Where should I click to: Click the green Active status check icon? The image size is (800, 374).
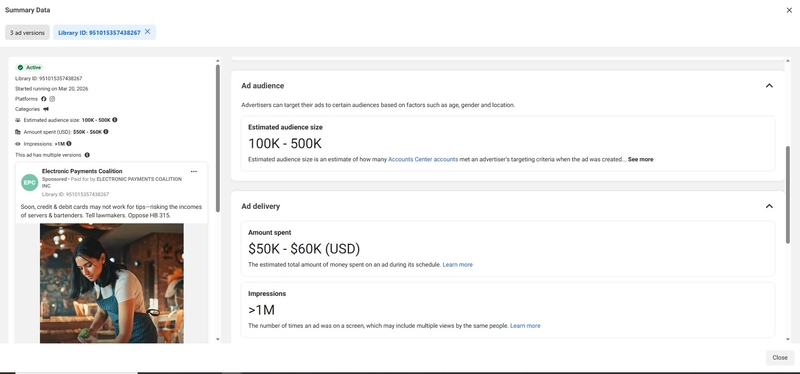pyautogui.click(x=20, y=67)
